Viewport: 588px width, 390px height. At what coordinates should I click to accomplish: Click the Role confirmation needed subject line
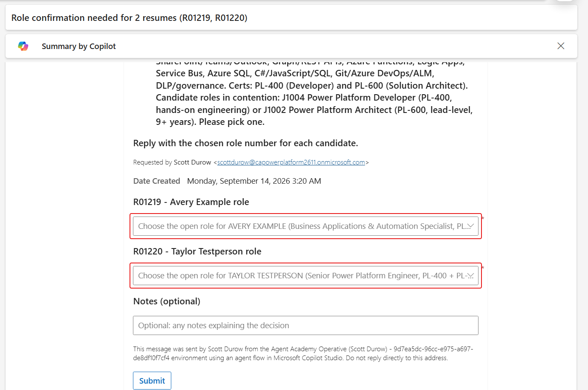(x=129, y=18)
